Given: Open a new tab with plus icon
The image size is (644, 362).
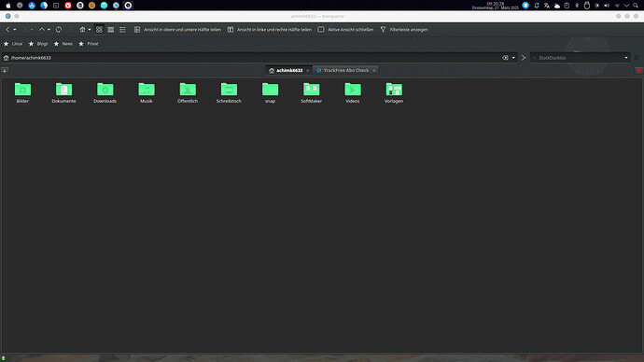Looking at the screenshot, I should point(5,71).
